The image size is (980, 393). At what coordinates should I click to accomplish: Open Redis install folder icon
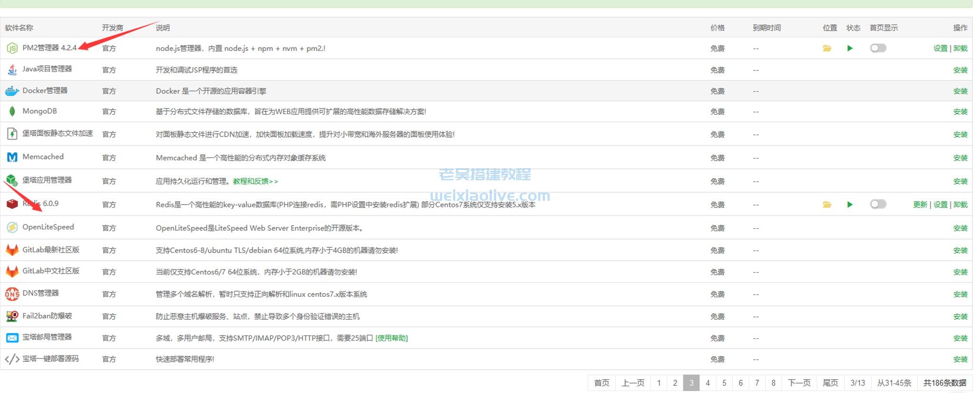click(827, 205)
